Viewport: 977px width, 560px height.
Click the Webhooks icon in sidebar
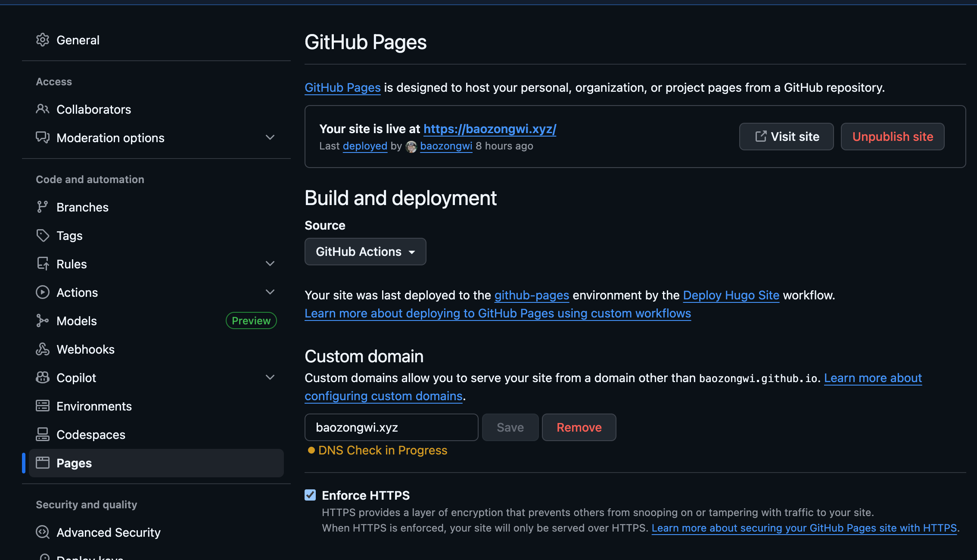(x=43, y=349)
